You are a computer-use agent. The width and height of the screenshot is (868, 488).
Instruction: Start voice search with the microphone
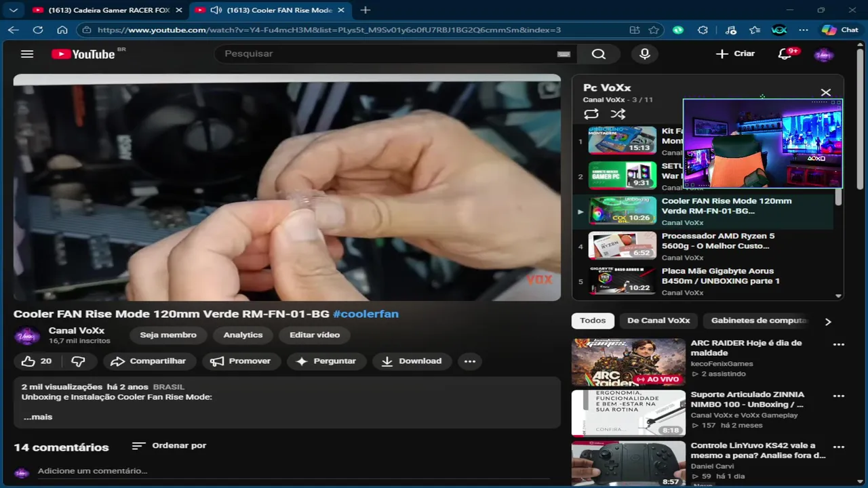[x=645, y=54]
